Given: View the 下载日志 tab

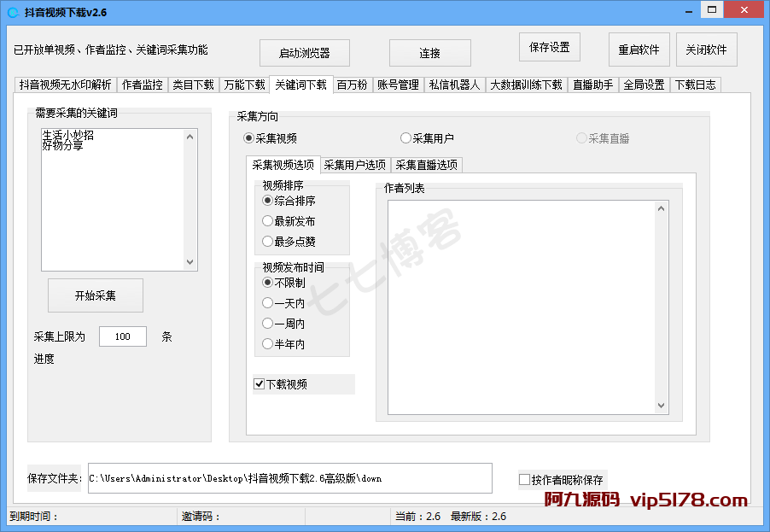Looking at the screenshot, I should pyautogui.click(x=695, y=85).
